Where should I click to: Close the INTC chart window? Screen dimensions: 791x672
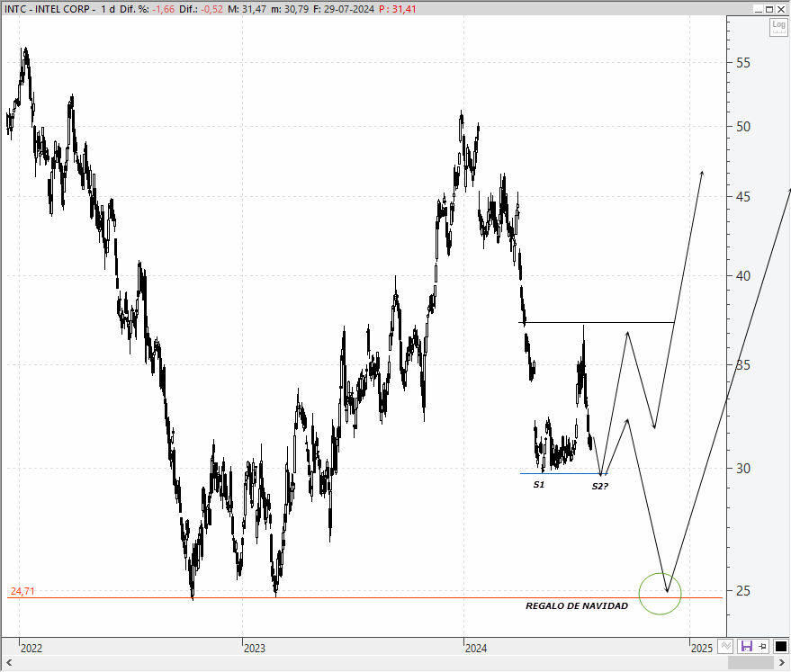click(x=781, y=9)
